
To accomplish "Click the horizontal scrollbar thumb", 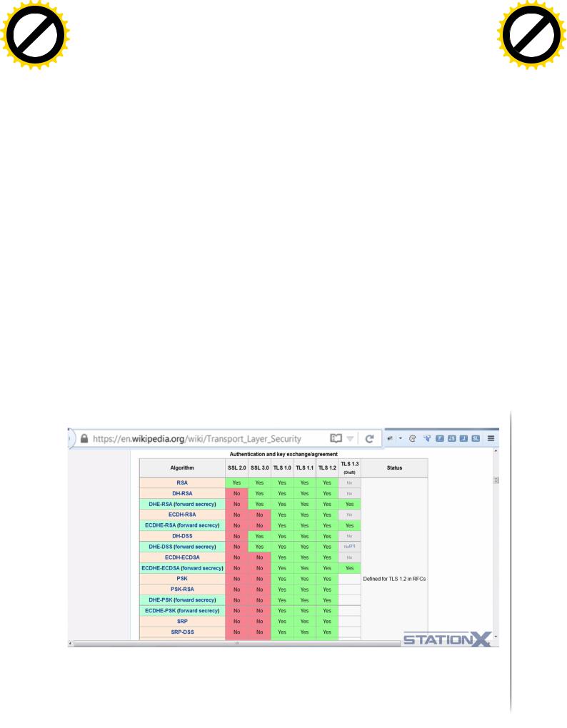I will click(237, 644).
